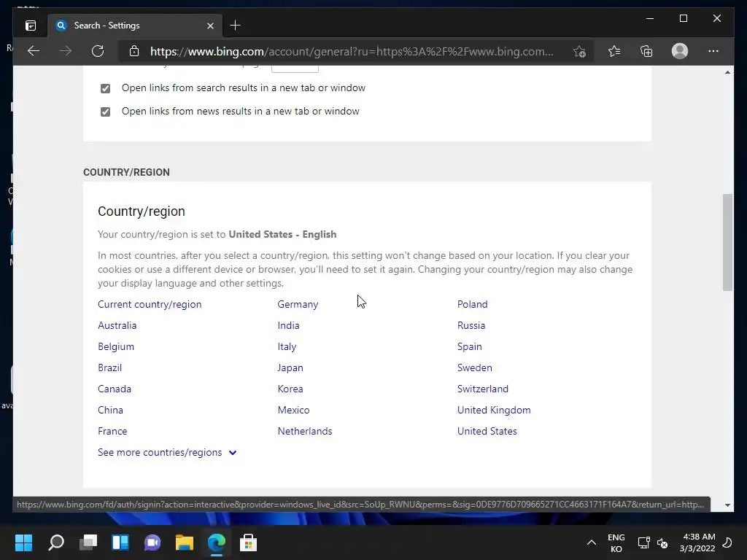Expand See more countries/regions

(x=167, y=452)
